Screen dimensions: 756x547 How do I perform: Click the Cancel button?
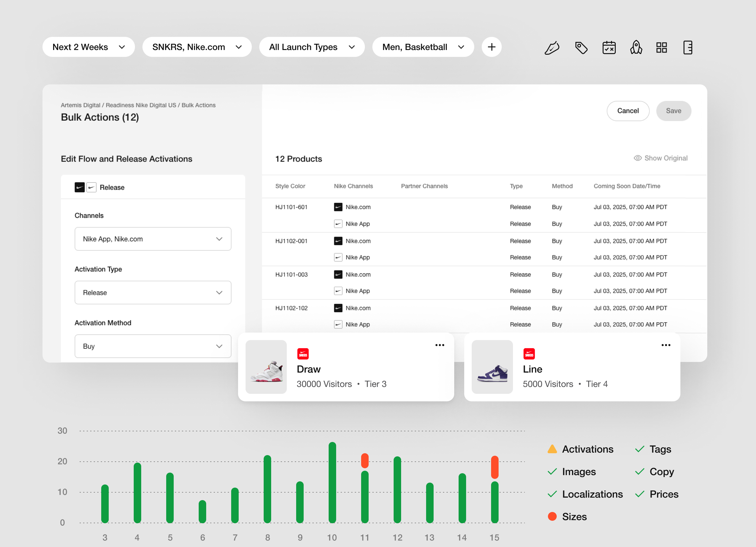(628, 111)
